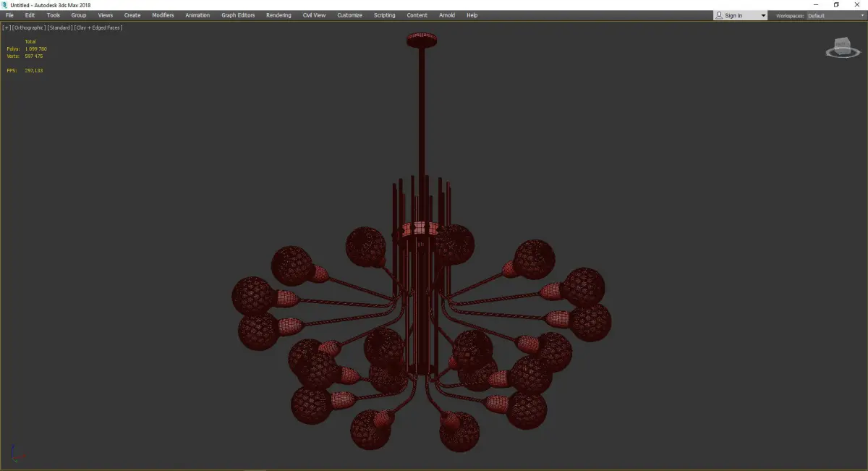
Task: Open the Content menu
Action: click(417, 15)
